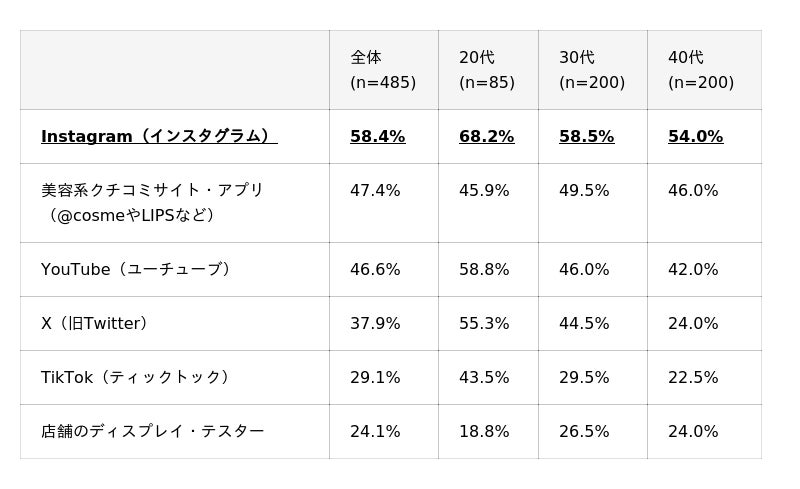
Task: Click the Instagram（インスタグラム） row label
Action: point(159,136)
